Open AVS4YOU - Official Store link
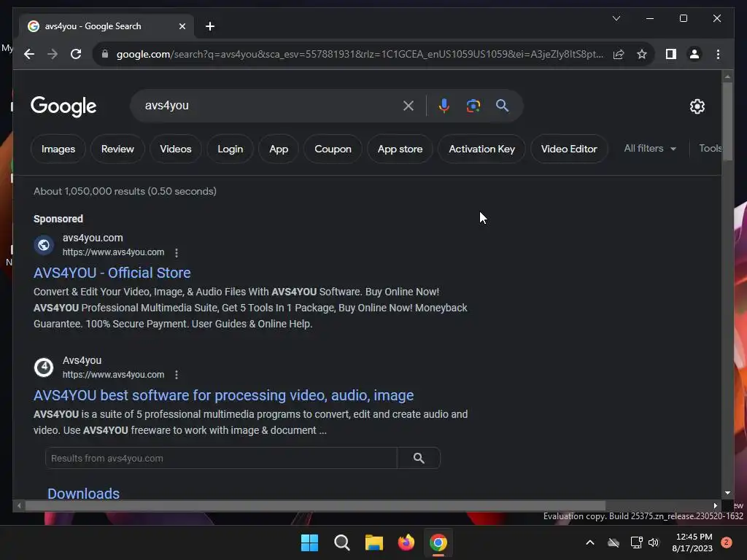 point(112,273)
